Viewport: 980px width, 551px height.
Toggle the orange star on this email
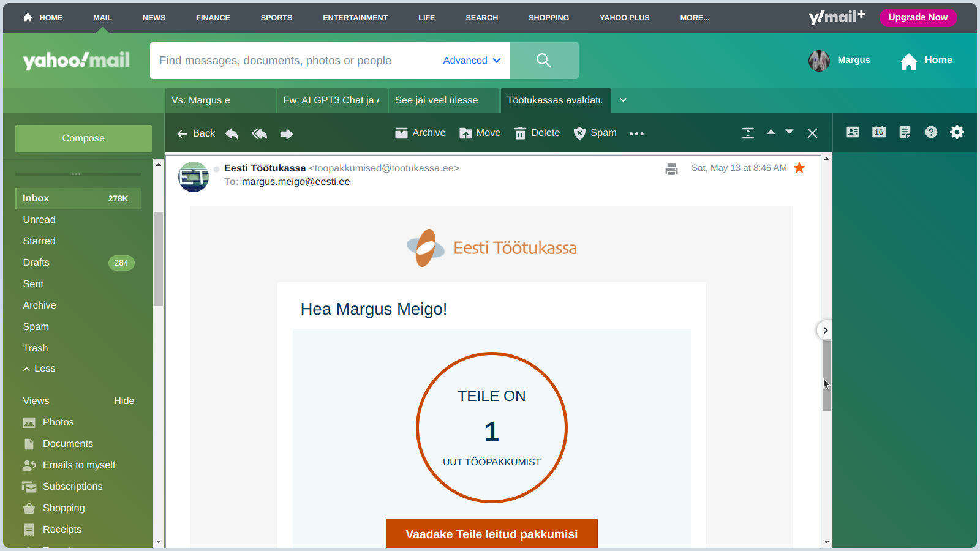click(799, 168)
